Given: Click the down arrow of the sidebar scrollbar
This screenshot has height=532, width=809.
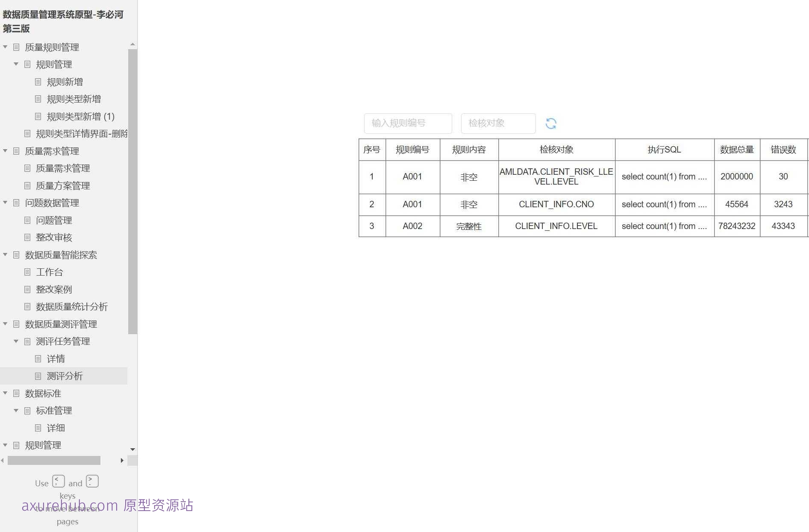Looking at the screenshot, I should pyautogui.click(x=132, y=450).
